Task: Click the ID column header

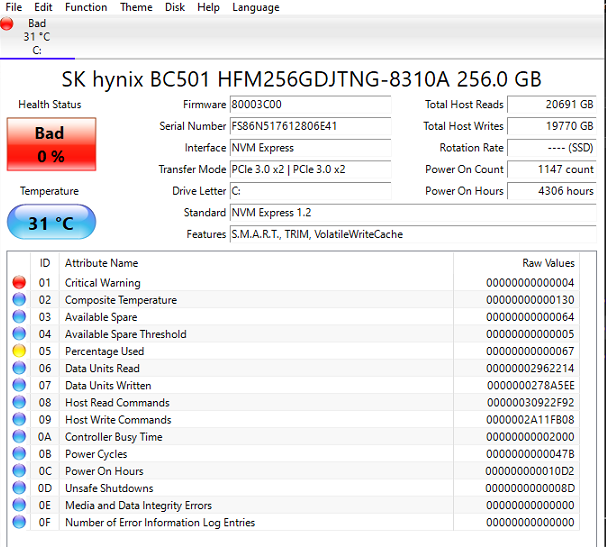Action: (45, 263)
